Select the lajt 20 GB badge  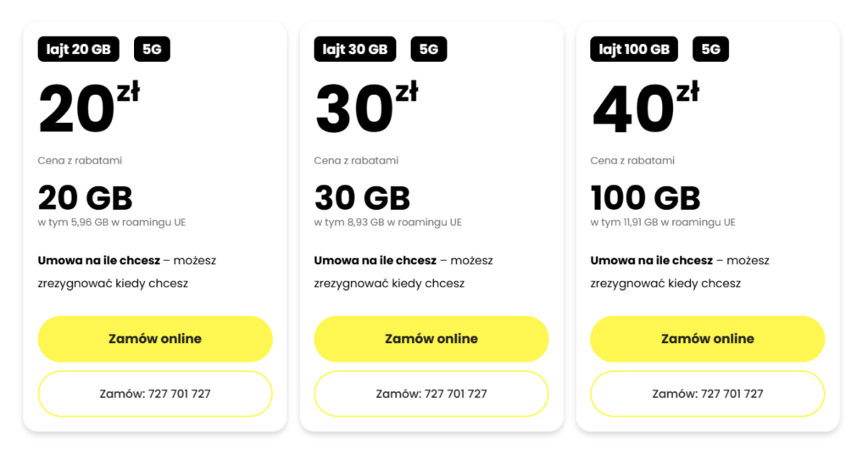(x=79, y=49)
